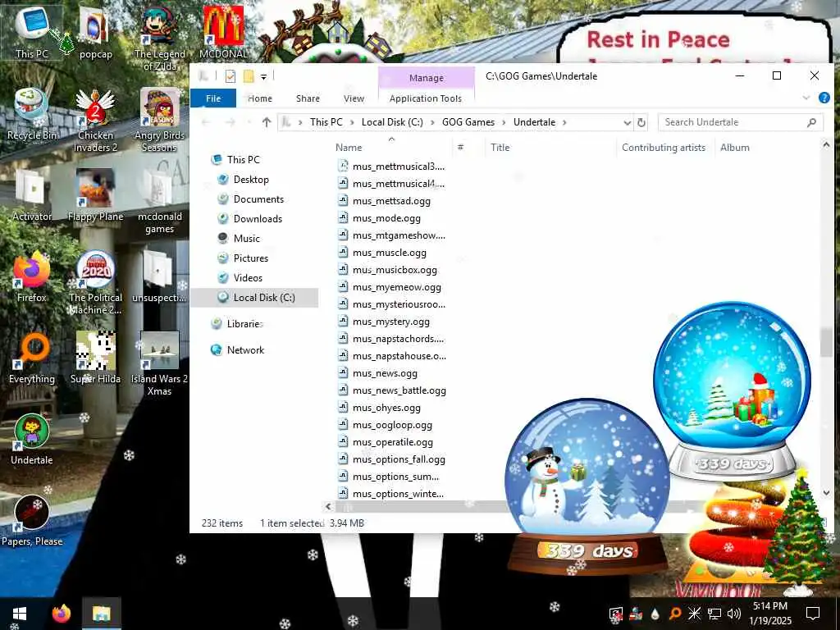Image resolution: width=840 pixels, height=630 pixels.
Task: Open the Windows Start menu
Action: pyautogui.click(x=20, y=614)
